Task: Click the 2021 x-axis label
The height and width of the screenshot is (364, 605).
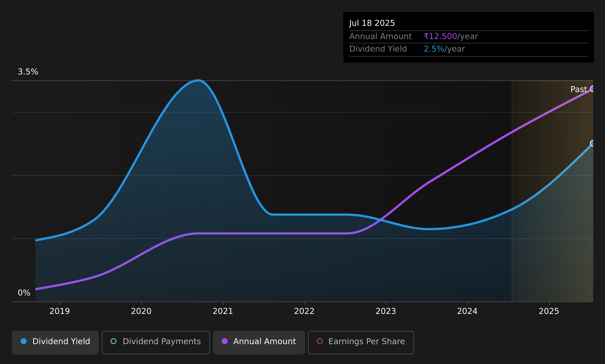Action: pyautogui.click(x=223, y=311)
